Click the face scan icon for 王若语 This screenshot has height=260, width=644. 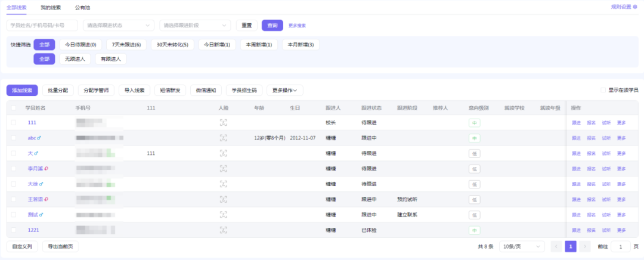coord(224,199)
